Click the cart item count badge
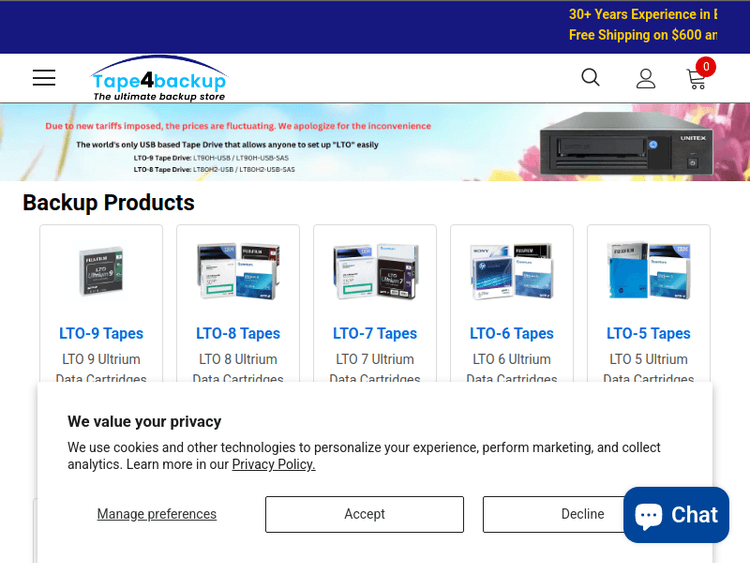The height and width of the screenshot is (563, 750). 706,67
